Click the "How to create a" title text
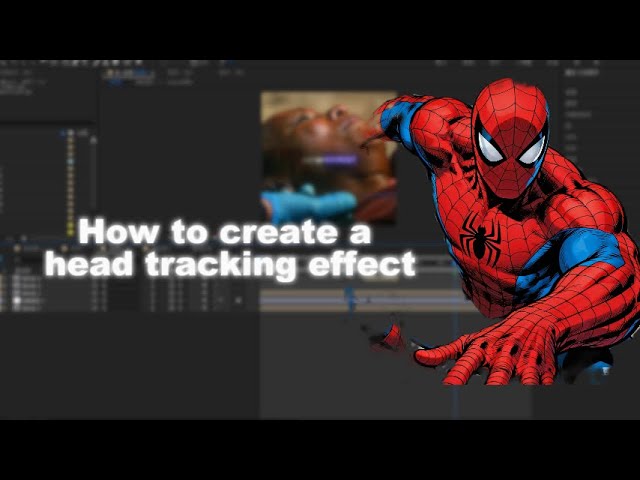Viewport: 640px width, 480px height. (x=224, y=232)
